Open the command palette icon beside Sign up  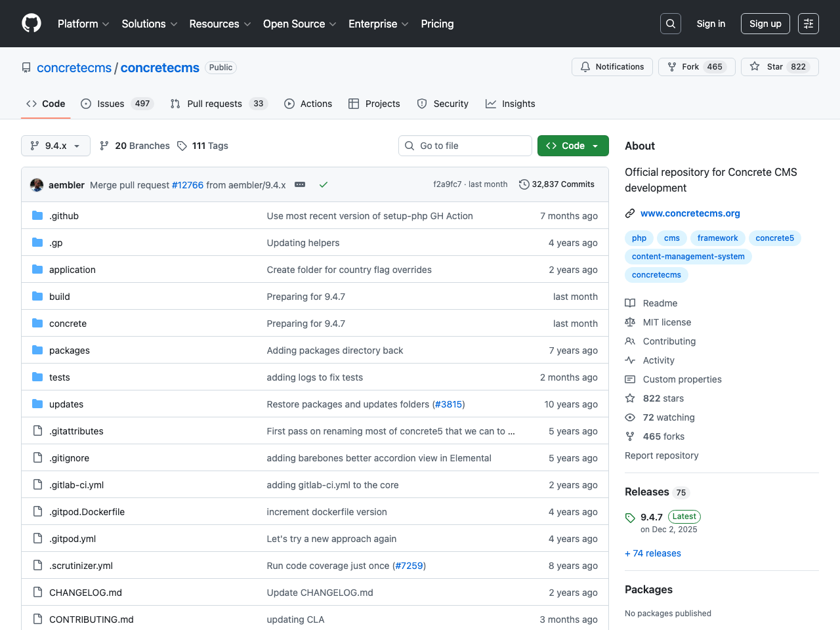pos(808,23)
